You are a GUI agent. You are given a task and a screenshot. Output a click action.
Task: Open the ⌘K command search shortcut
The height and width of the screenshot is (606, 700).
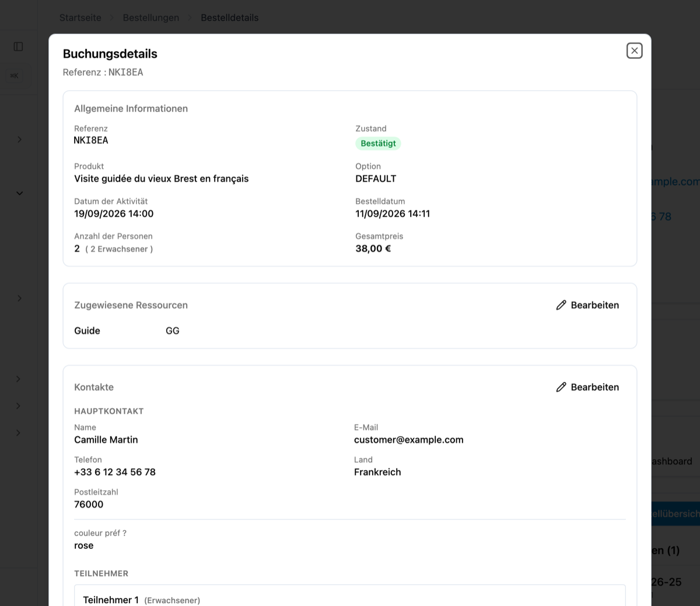point(15,75)
